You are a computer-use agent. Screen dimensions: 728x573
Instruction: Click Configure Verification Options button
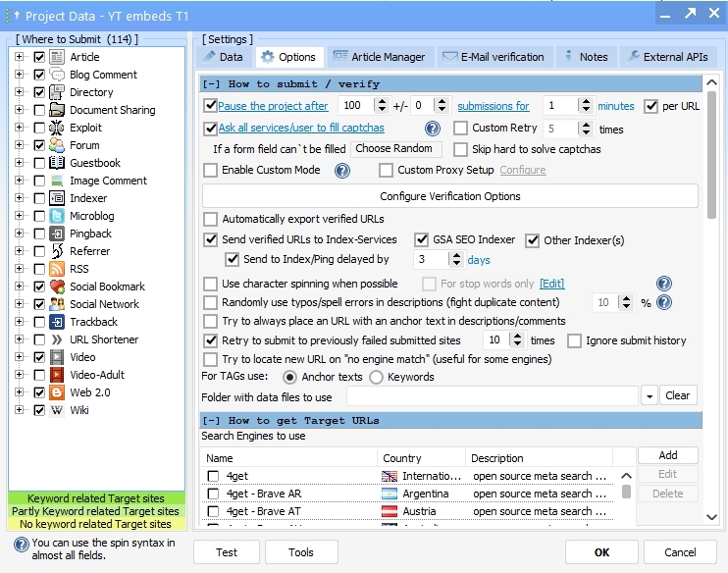[x=450, y=196]
